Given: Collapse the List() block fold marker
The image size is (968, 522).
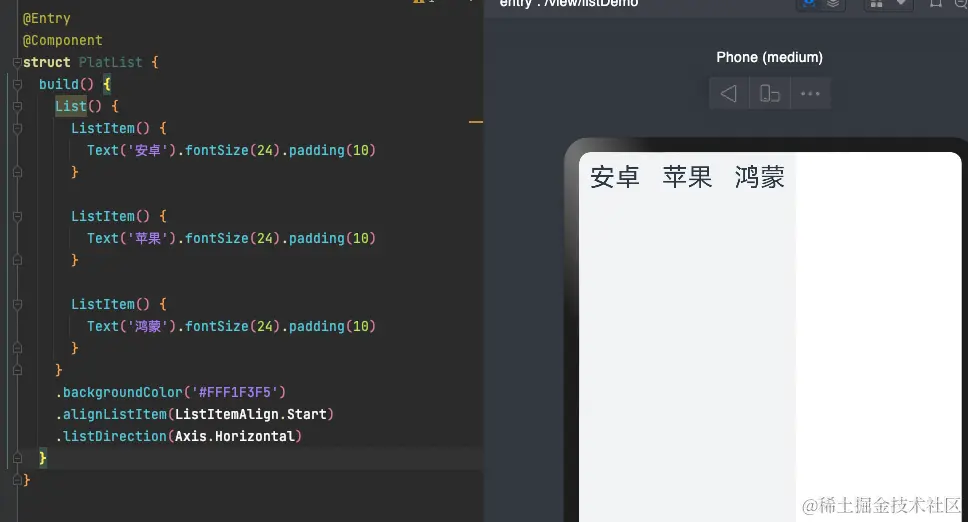Looking at the screenshot, I should [17, 107].
